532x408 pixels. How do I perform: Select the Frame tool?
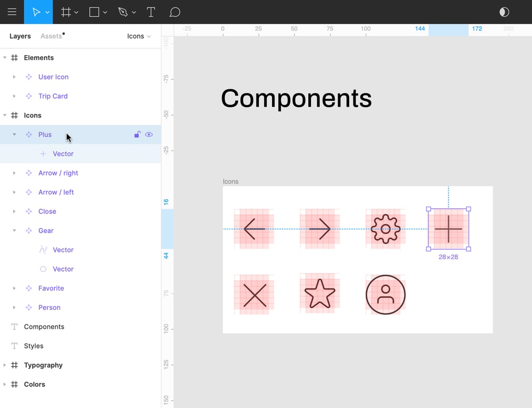pyautogui.click(x=66, y=12)
